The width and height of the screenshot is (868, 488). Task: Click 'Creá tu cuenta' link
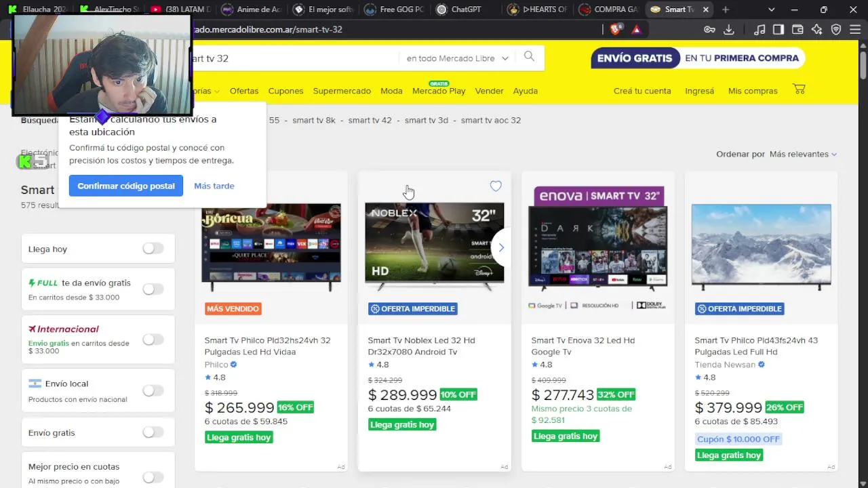642,91
